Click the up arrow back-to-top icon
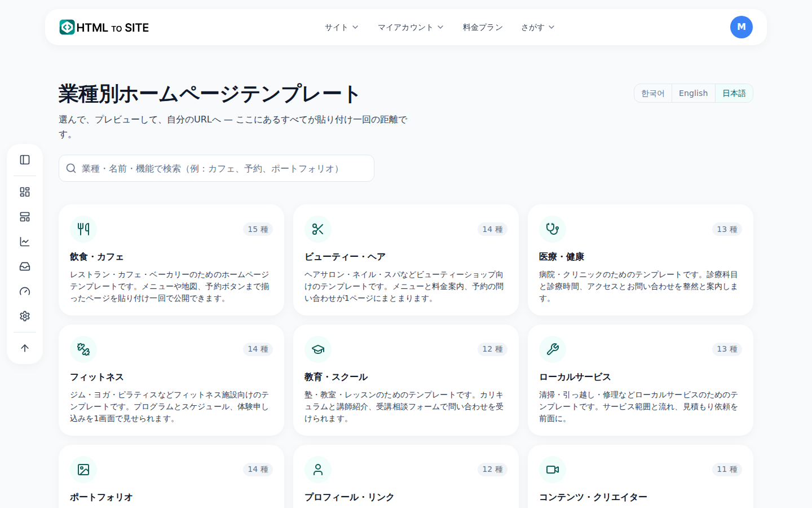This screenshot has height=508, width=812. pyautogui.click(x=25, y=348)
